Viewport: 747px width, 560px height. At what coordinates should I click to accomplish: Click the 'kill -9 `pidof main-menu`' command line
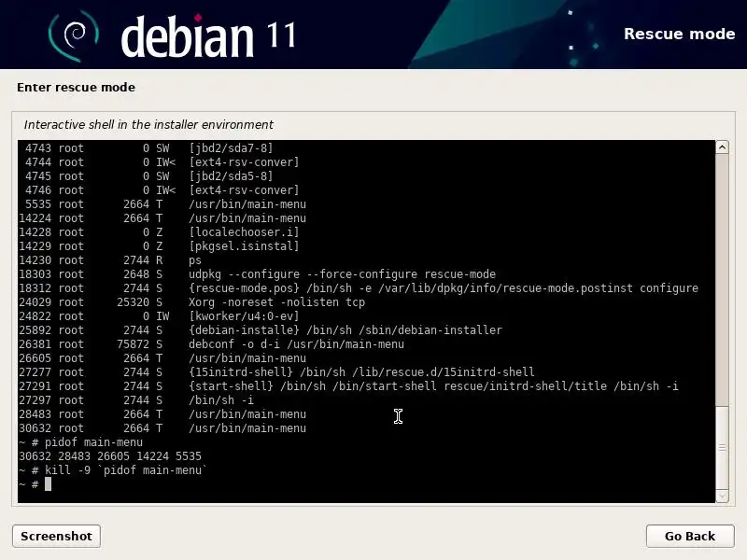pyautogui.click(x=112, y=470)
